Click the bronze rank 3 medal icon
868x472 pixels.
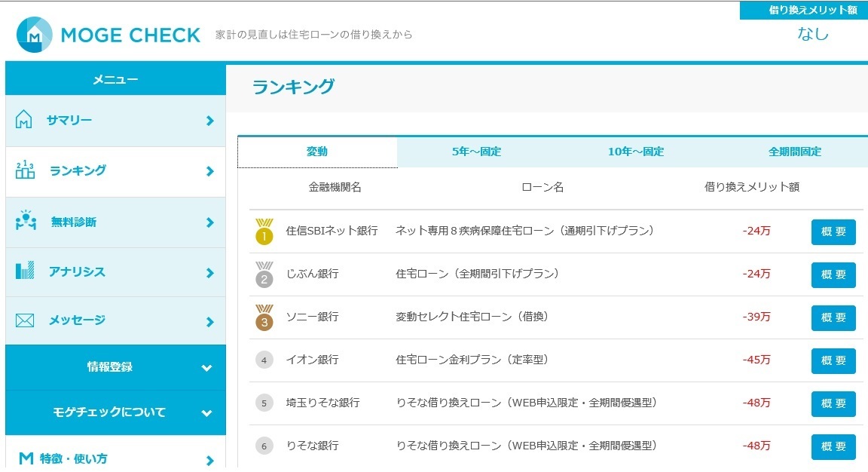(264, 317)
